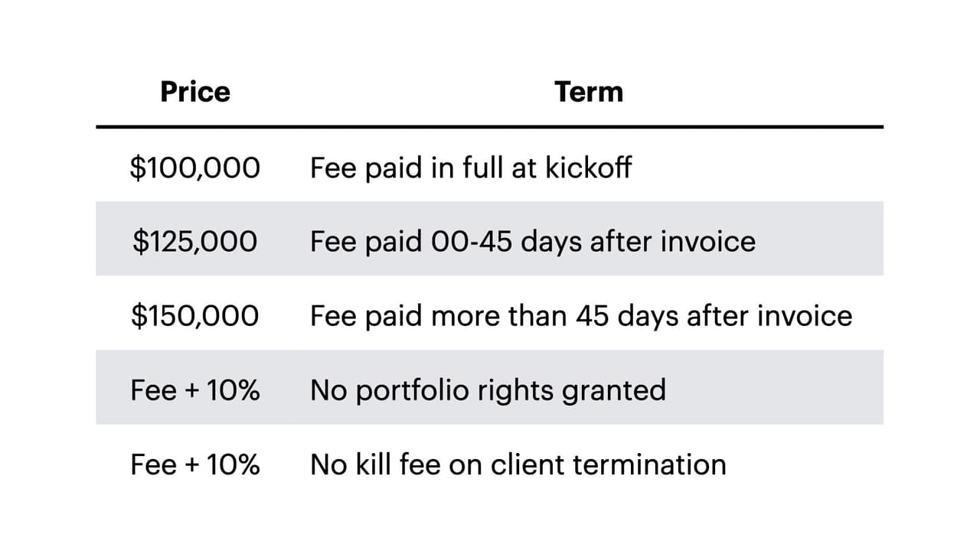Click Fee + 10% in the portfolio rights row
The width and height of the screenshot is (980, 551).
195,390
